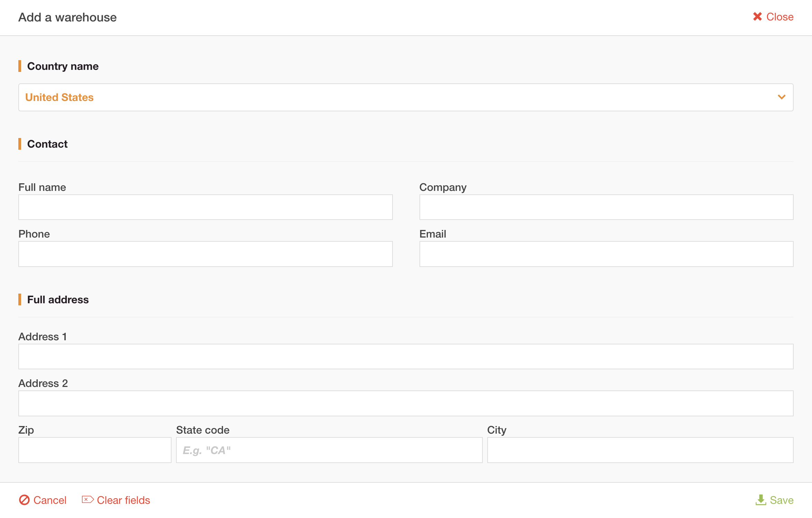Screen dimensions: 812x518
Task: Select the United States dropdown value
Action: coord(59,97)
